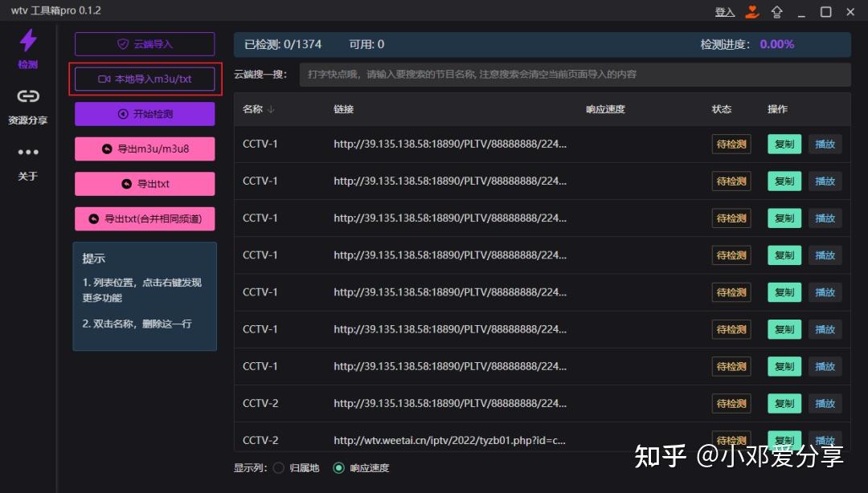Click the wtv 工具箱pro 0.1.2 window title
This screenshot has width=868, height=493.
pyautogui.click(x=56, y=10)
